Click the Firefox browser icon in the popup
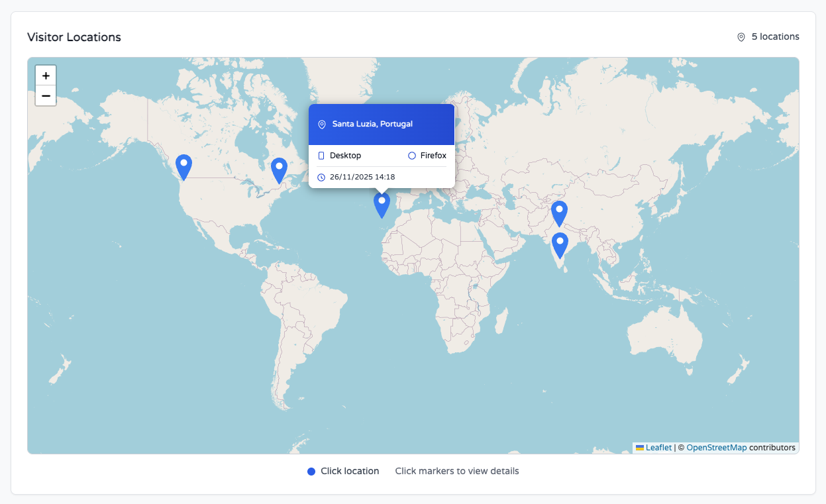This screenshot has width=826, height=504. click(x=411, y=155)
